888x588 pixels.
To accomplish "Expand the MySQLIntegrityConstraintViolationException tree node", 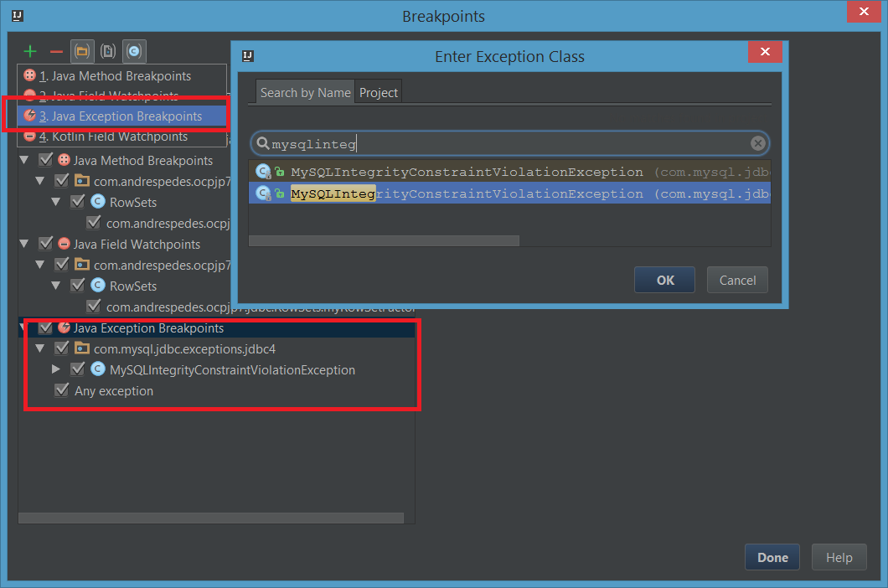I will click(55, 369).
